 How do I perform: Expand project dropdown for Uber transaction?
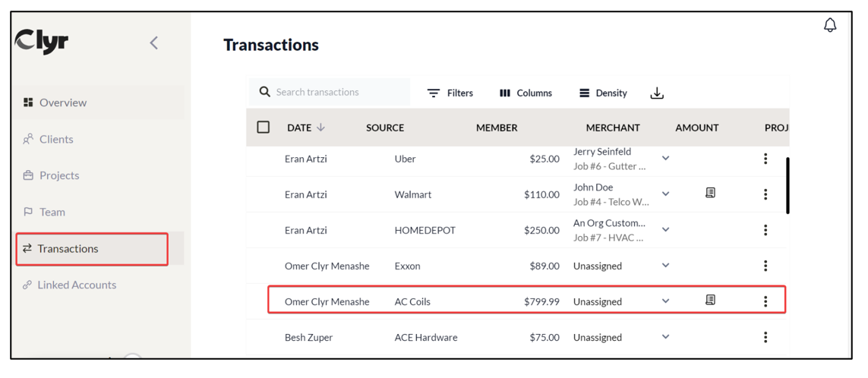tap(665, 159)
